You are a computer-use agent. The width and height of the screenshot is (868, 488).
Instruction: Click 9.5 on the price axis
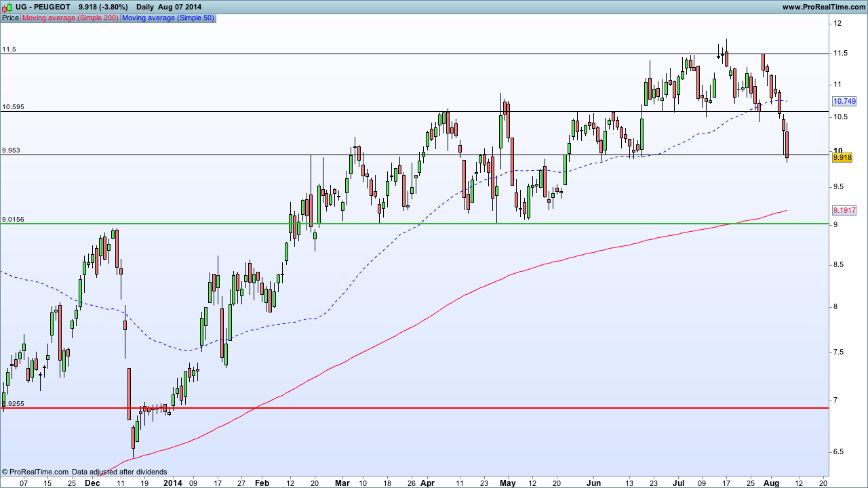point(839,186)
